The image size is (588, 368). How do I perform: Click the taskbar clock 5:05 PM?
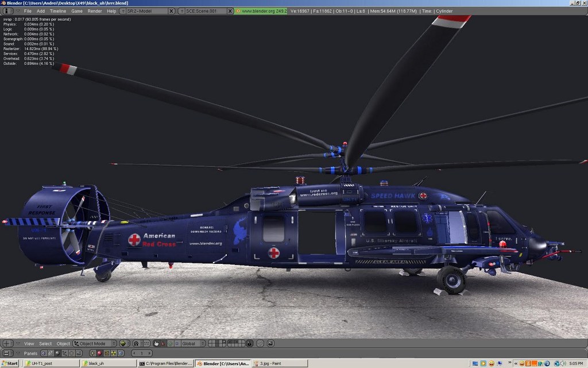coord(575,363)
